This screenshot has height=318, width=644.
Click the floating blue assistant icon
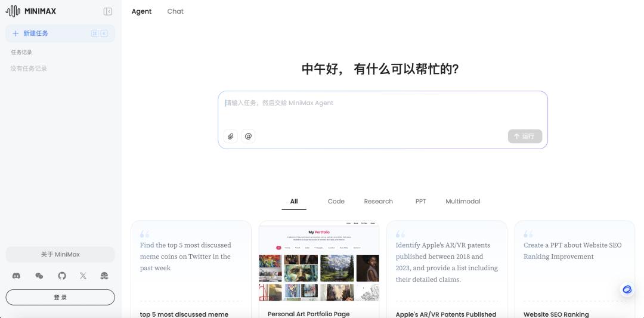pos(627,289)
